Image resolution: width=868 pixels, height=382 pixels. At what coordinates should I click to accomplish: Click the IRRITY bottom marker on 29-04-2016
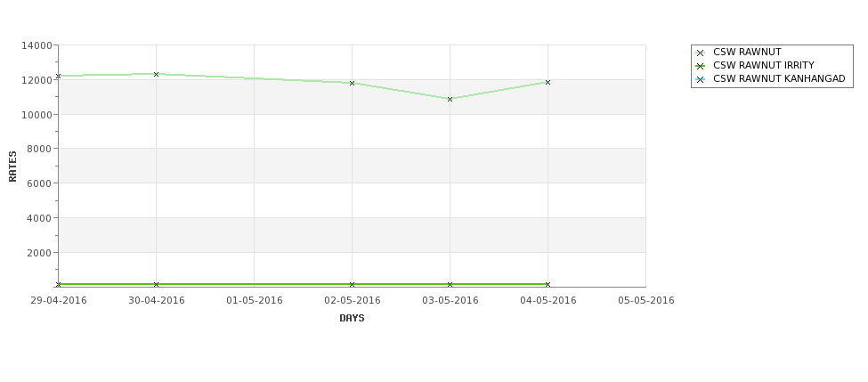pos(58,285)
